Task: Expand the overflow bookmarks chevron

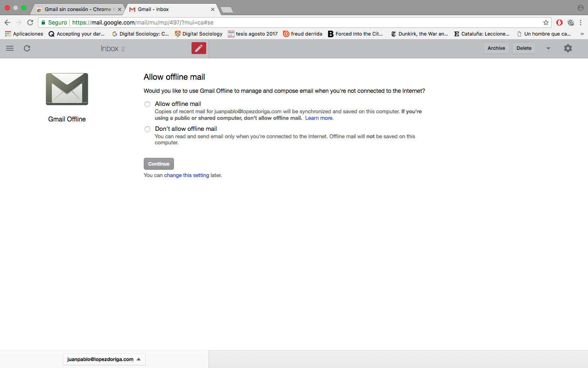Action: coord(582,34)
